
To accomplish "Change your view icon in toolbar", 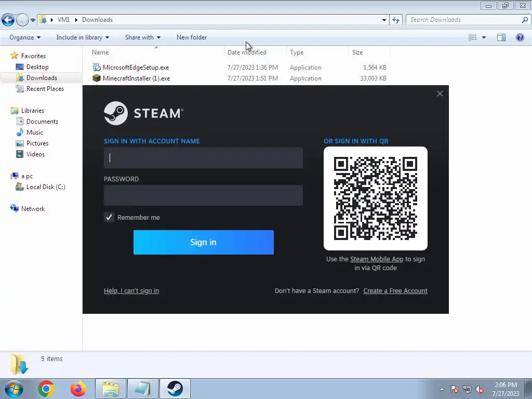I will [x=472, y=37].
